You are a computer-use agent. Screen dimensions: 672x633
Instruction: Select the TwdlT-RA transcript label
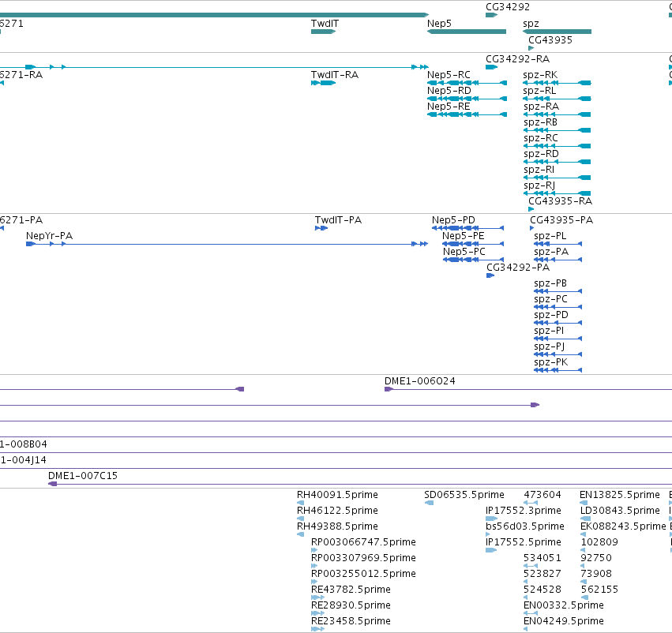pyautogui.click(x=334, y=75)
